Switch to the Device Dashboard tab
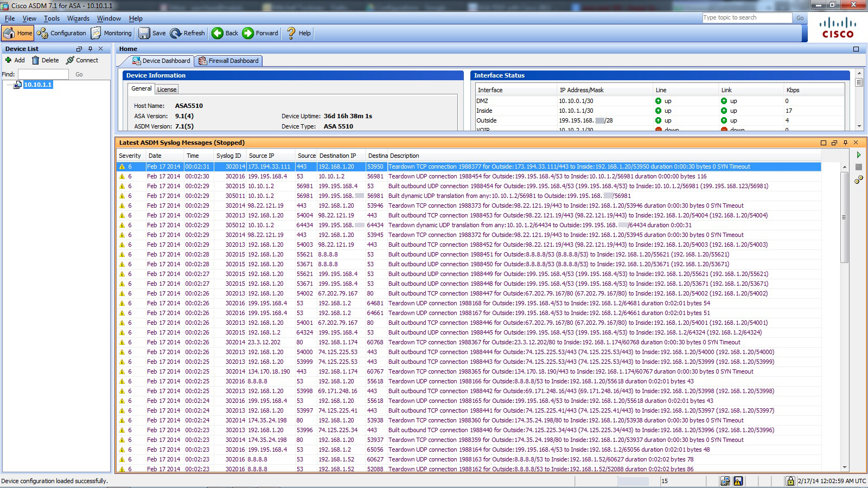 pyautogui.click(x=161, y=61)
